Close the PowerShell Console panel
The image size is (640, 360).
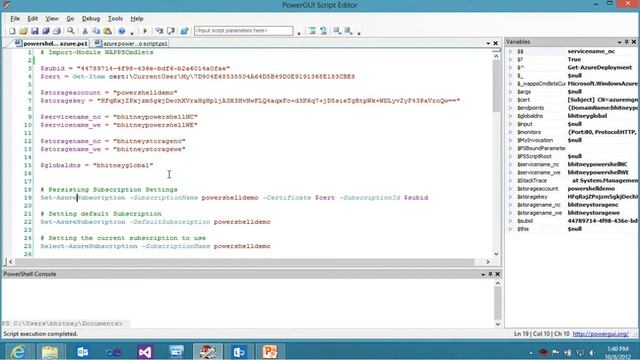click(x=498, y=274)
